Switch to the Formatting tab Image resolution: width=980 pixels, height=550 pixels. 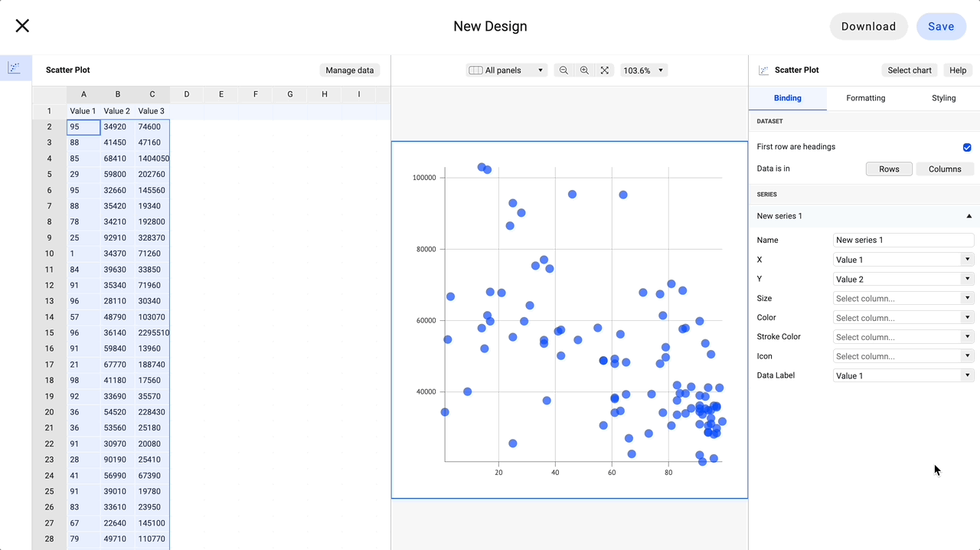(x=865, y=98)
